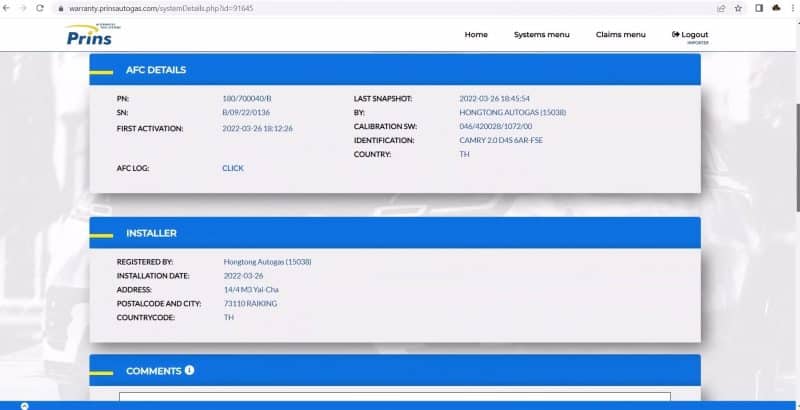Click the IDENTIFICATION label
The width and height of the screenshot is (800, 410).
coord(384,140)
